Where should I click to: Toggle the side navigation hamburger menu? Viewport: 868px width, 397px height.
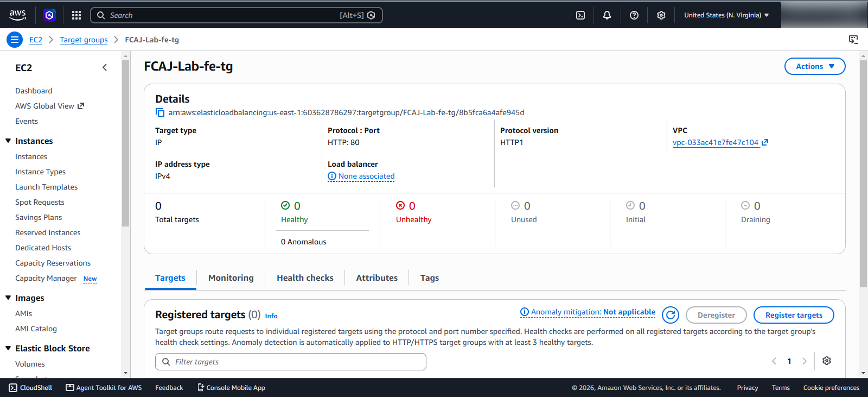15,40
